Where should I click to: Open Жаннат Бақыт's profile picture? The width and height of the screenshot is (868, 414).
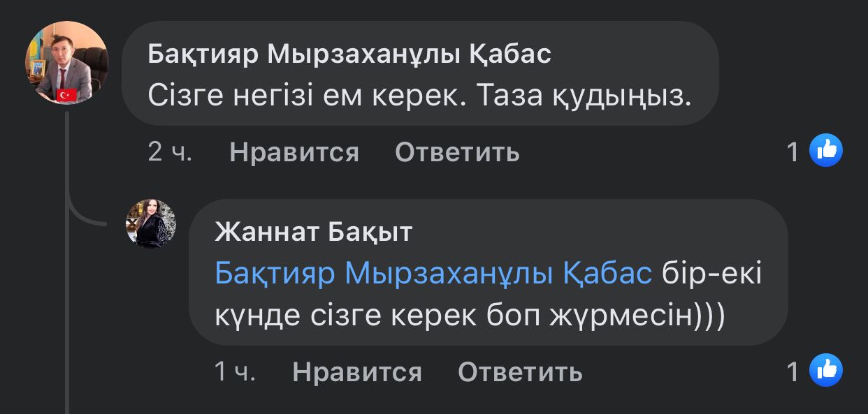(x=151, y=224)
